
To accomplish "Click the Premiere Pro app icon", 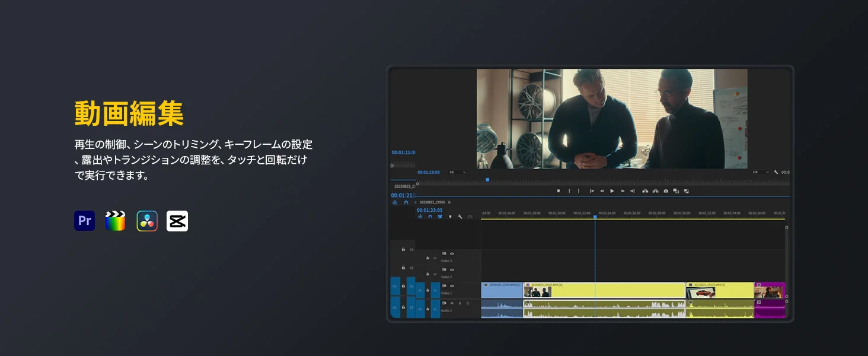I will coord(84,221).
